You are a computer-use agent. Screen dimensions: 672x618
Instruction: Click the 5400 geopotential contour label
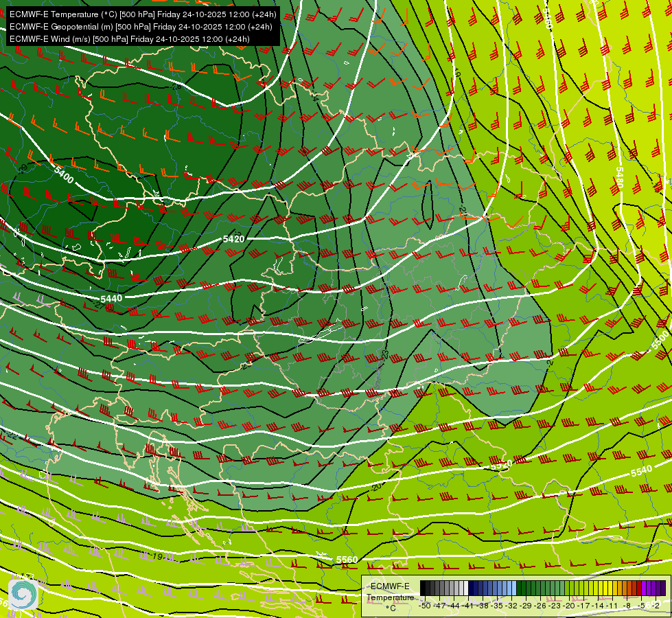[x=64, y=174]
